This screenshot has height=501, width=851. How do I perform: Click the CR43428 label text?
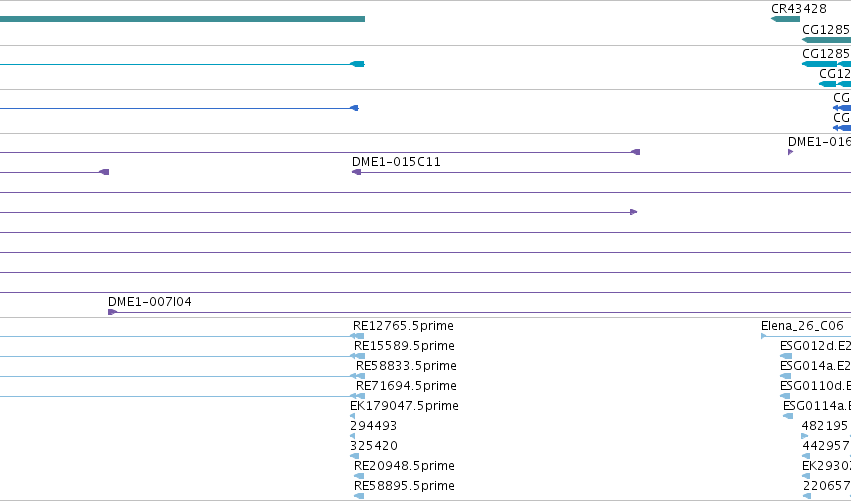pos(798,9)
